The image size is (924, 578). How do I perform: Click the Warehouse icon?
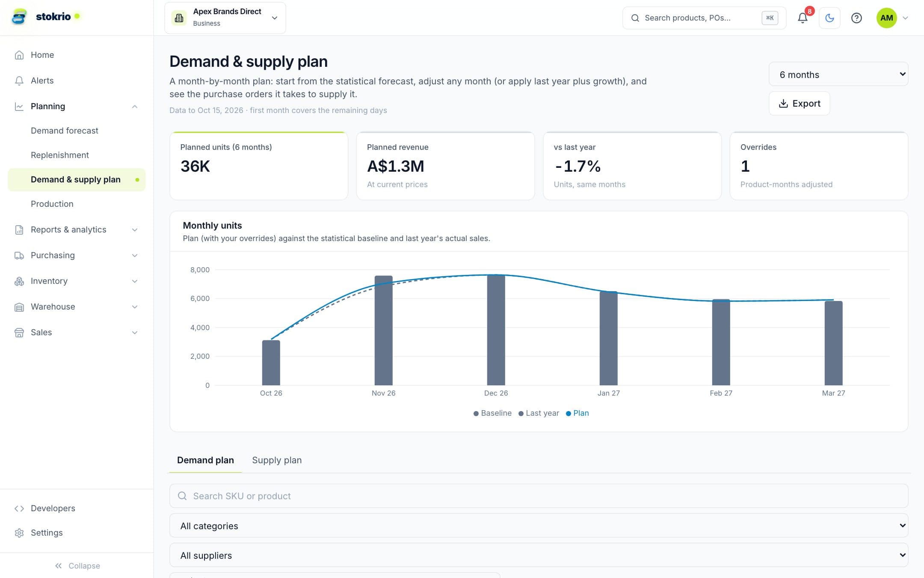19,307
